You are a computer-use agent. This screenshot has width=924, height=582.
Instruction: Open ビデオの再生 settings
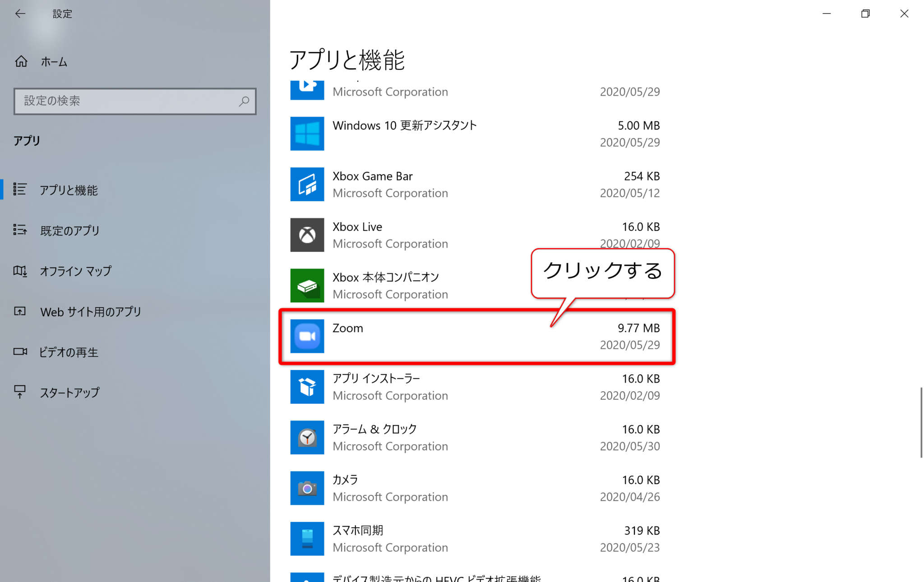tap(69, 352)
